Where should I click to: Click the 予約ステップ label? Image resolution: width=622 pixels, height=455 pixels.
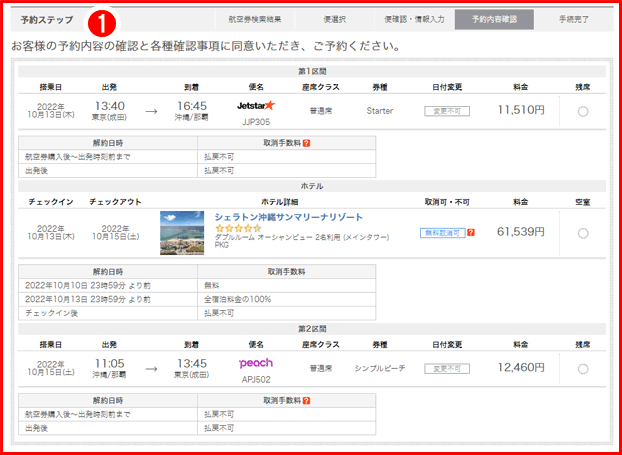[47, 20]
